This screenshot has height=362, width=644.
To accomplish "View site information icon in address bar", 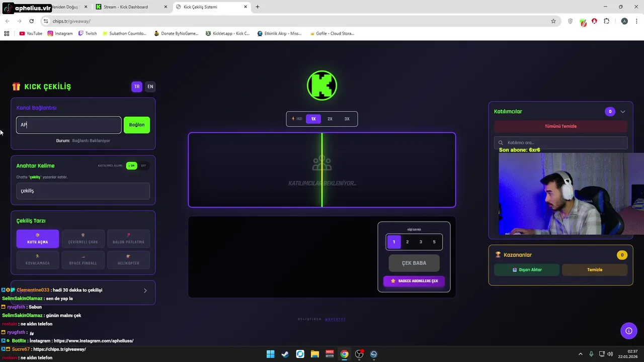I will click(46, 21).
